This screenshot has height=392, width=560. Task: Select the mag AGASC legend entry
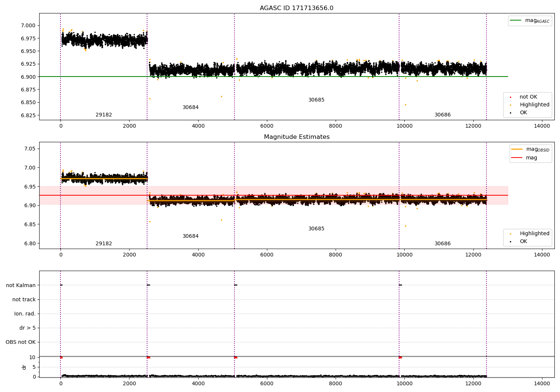click(530, 21)
